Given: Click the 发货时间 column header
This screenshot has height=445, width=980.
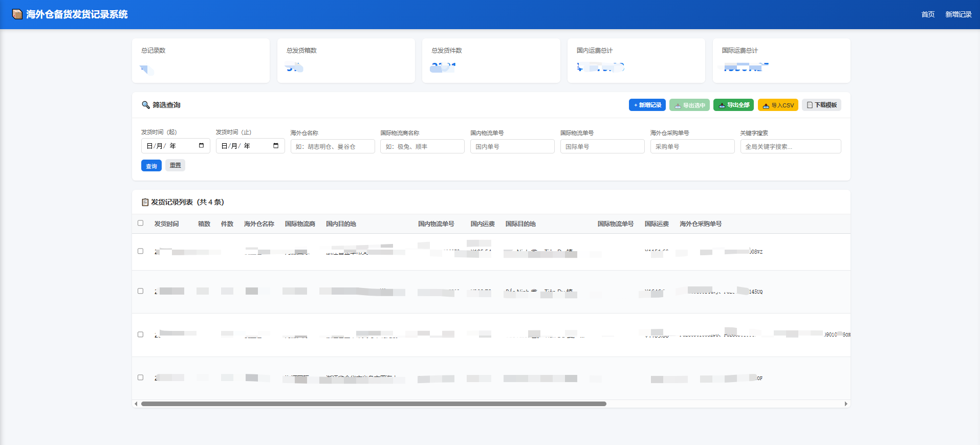Looking at the screenshot, I should tap(166, 224).
